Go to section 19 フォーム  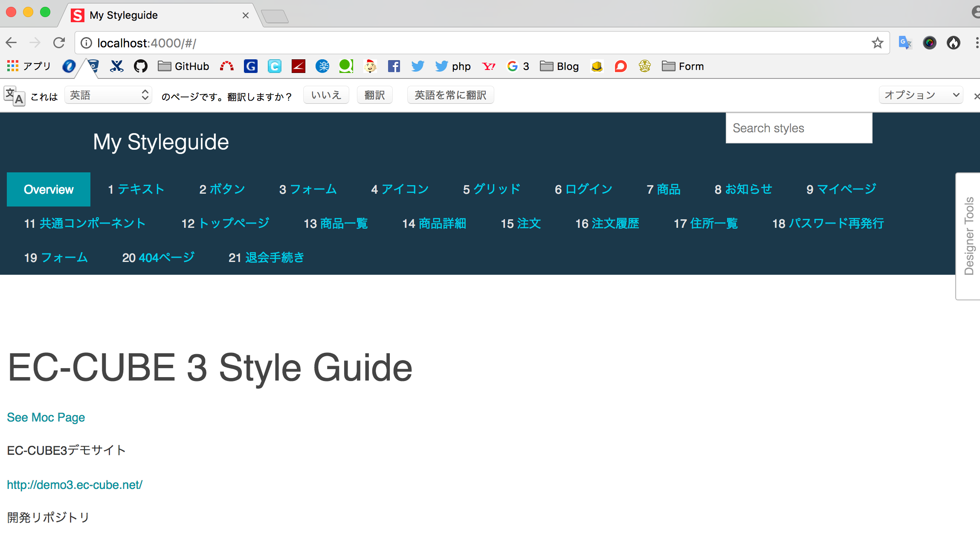click(x=56, y=258)
